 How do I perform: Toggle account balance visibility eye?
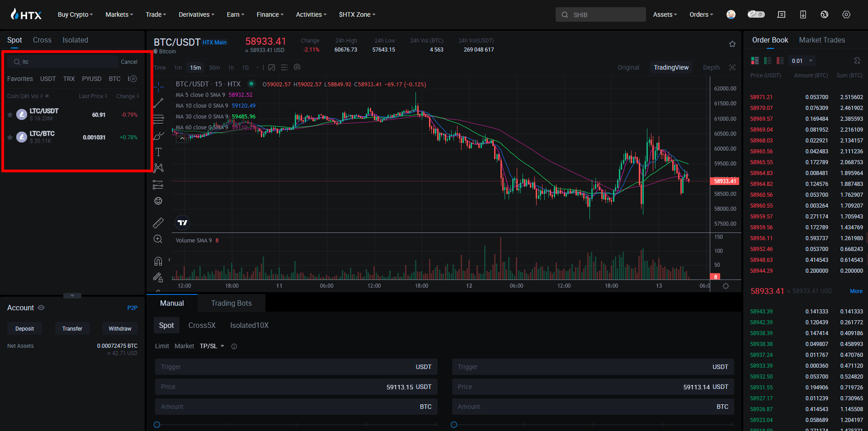(x=41, y=308)
